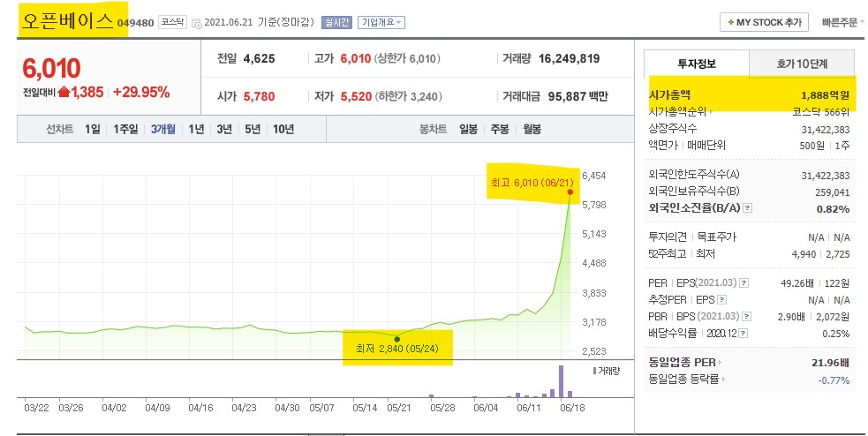Click the 시가총액 value 1,888억원
Image resolution: width=868 pixels, height=436 pixels.
point(825,95)
